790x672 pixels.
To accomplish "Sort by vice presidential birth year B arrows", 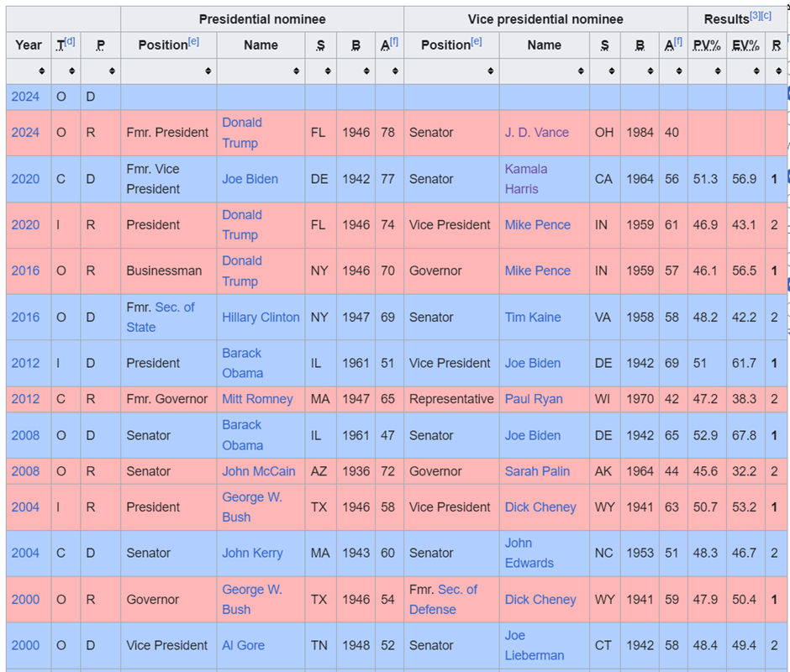I will pyautogui.click(x=650, y=71).
